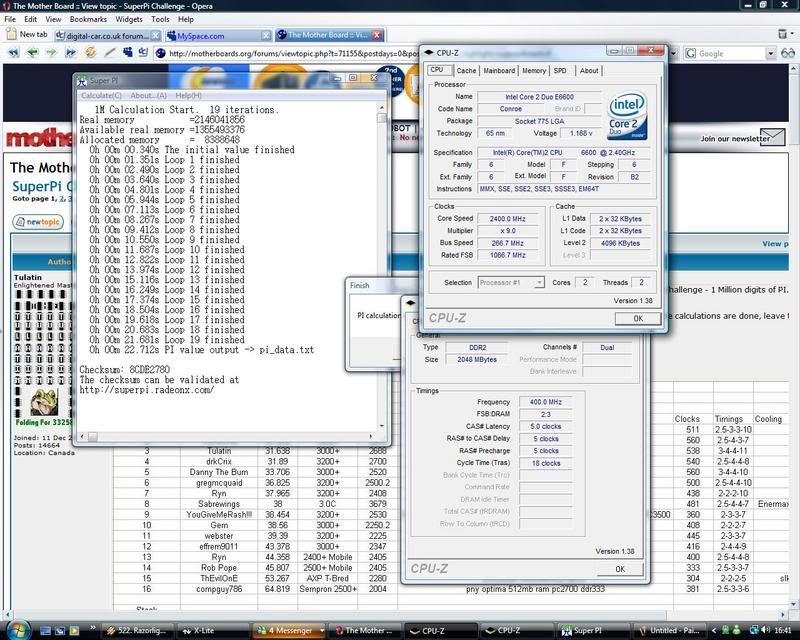Reload the page with the orange reload icon
Image resolution: width=800 pixels, height=640 pixels.
coord(90,52)
